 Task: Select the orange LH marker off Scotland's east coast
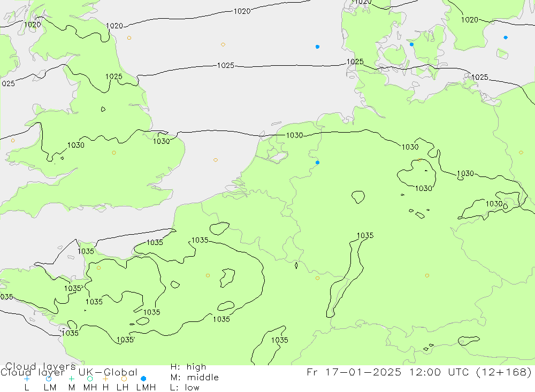[x=129, y=38]
